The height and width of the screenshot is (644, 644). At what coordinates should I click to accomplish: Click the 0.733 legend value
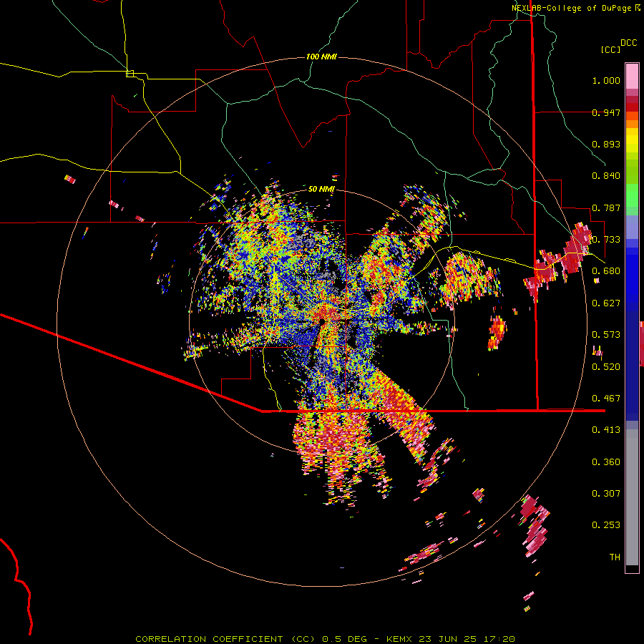pos(606,240)
